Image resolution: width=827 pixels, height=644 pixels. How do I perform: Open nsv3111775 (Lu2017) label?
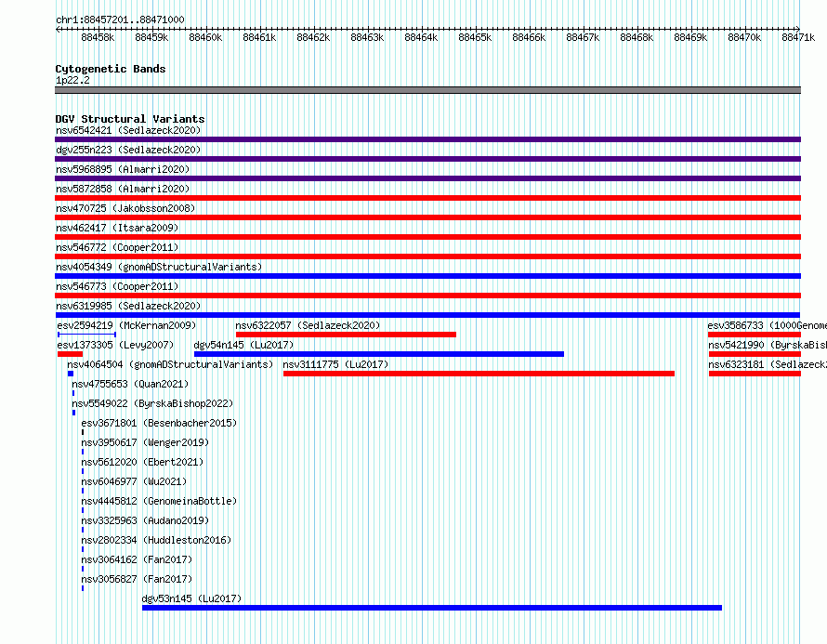(x=335, y=364)
